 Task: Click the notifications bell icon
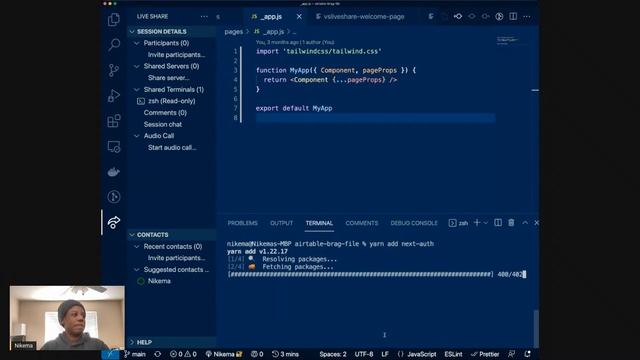tap(528, 354)
